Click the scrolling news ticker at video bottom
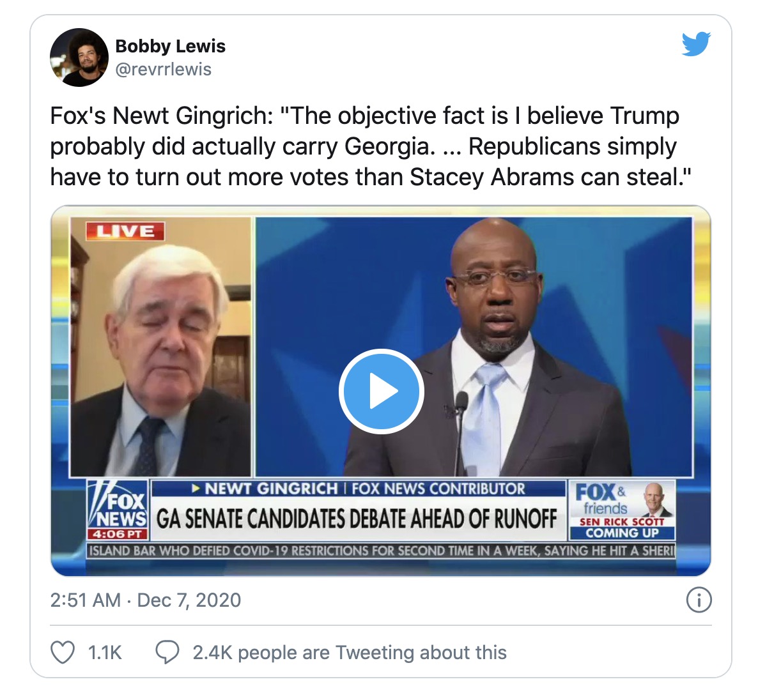Screen dimensions: 758x700 (381, 551)
